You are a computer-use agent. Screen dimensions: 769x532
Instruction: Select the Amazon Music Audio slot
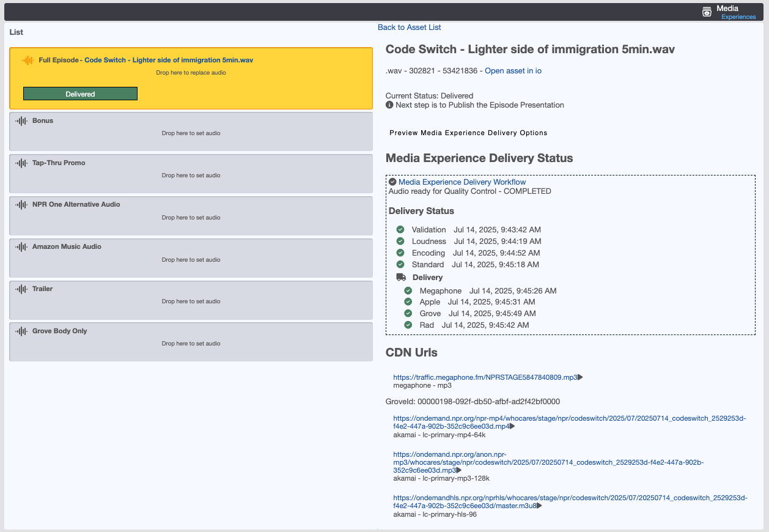tap(191, 257)
